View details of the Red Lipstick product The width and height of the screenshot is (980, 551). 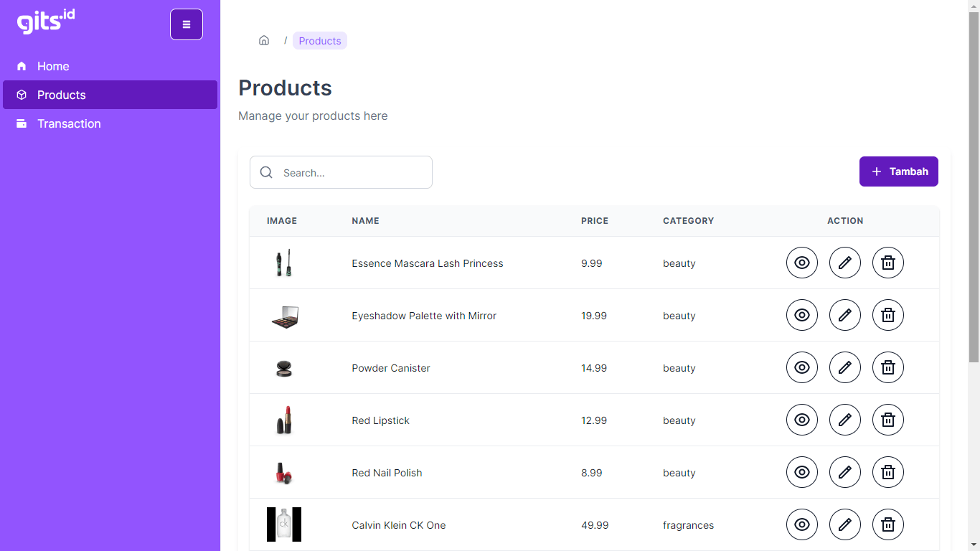(802, 420)
